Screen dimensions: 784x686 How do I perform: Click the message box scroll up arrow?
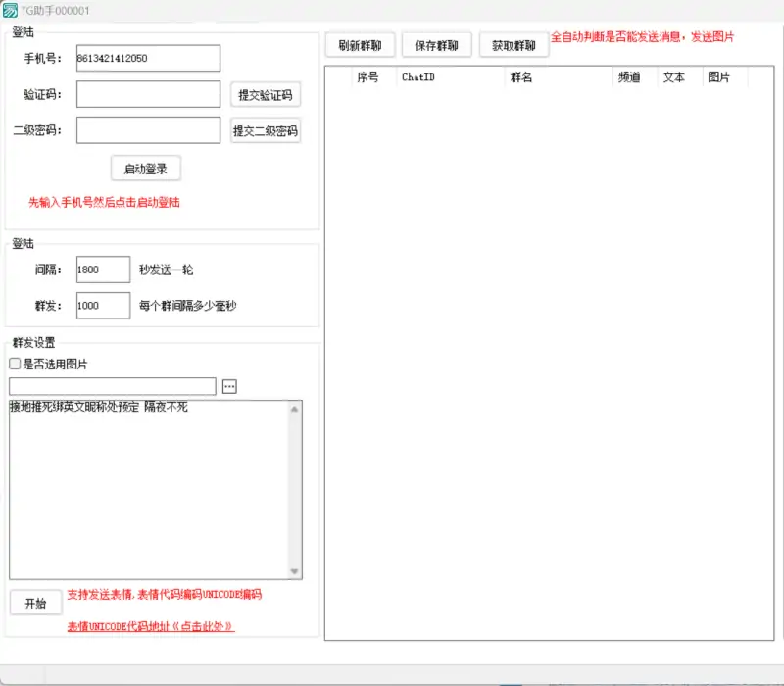pyautogui.click(x=295, y=410)
